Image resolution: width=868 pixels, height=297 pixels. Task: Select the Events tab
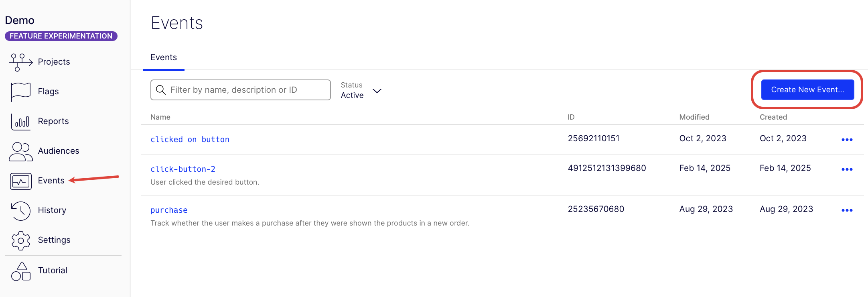click(164, 57)
